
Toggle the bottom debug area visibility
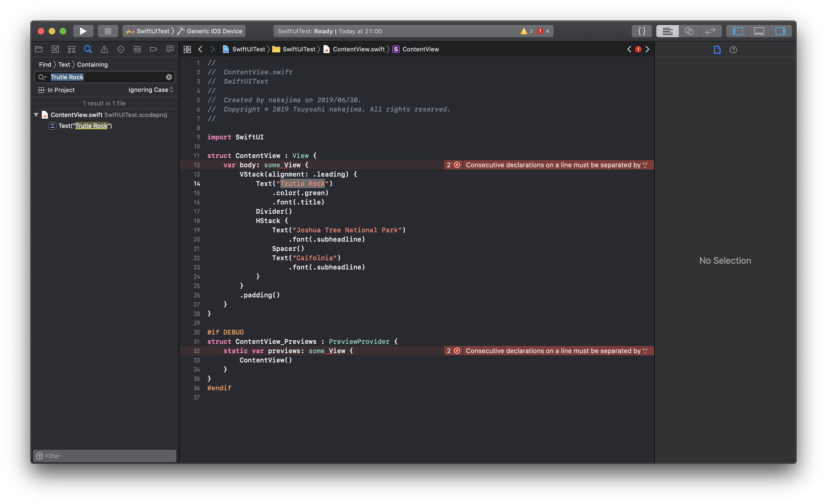pyautogui.click(x=759, y=31)
